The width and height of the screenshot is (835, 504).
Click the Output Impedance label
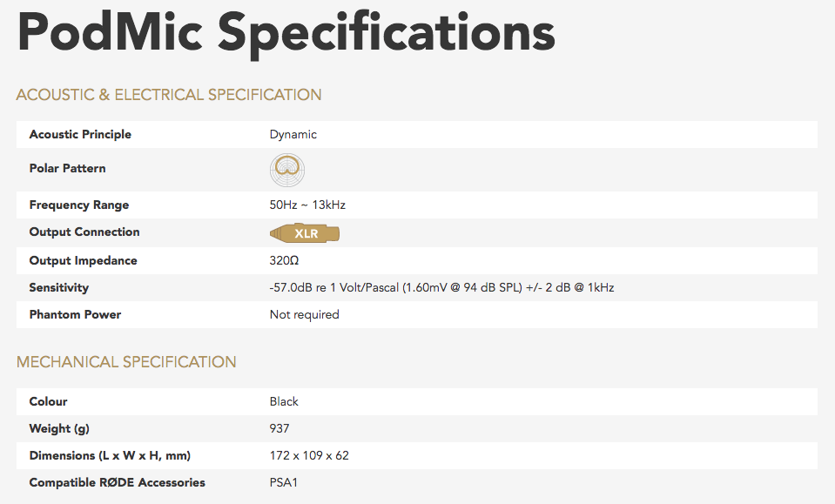[83, 261]
